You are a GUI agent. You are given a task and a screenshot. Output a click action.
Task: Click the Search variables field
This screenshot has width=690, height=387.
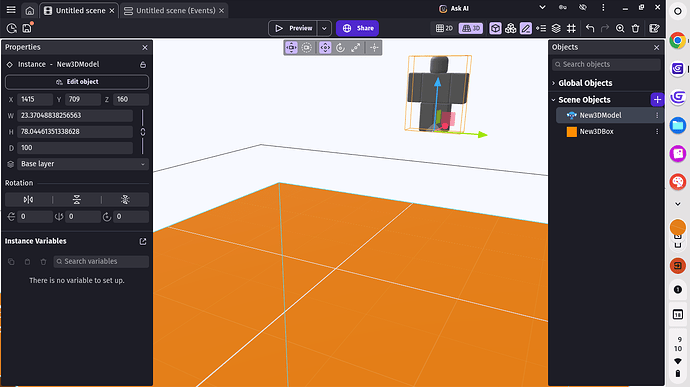pyautogui.click(x=101, y=262)
